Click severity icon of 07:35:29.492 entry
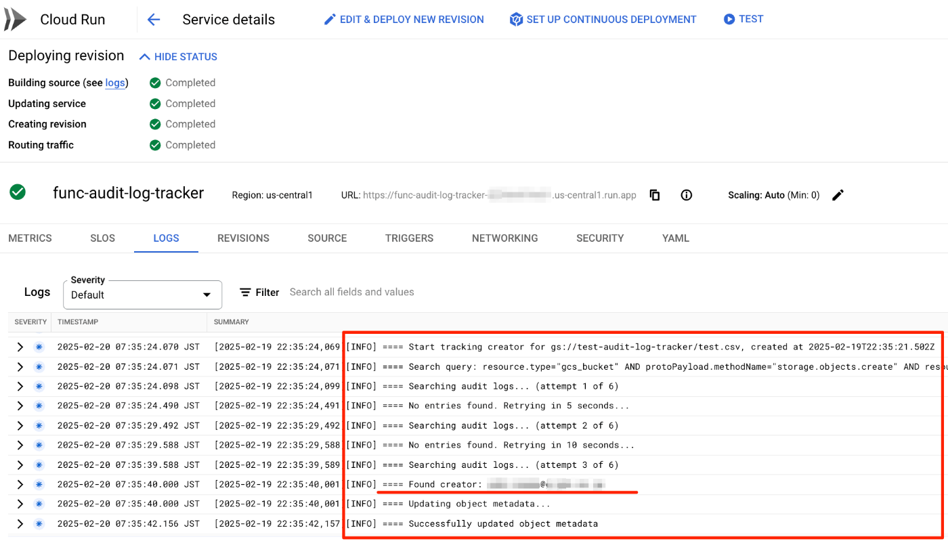The height and width of the screenshot is (560, 948). (x=39, y=425)
